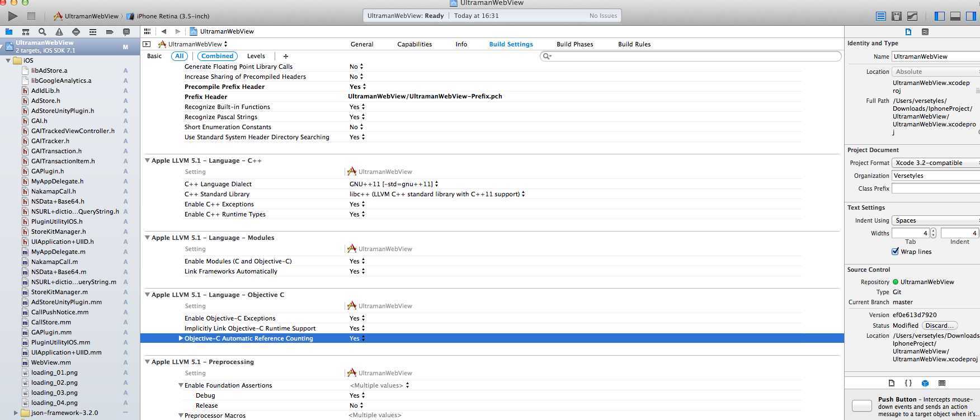Edit the Organization field
The height and width of the screenshot is (420, 980).
[936, 176]
